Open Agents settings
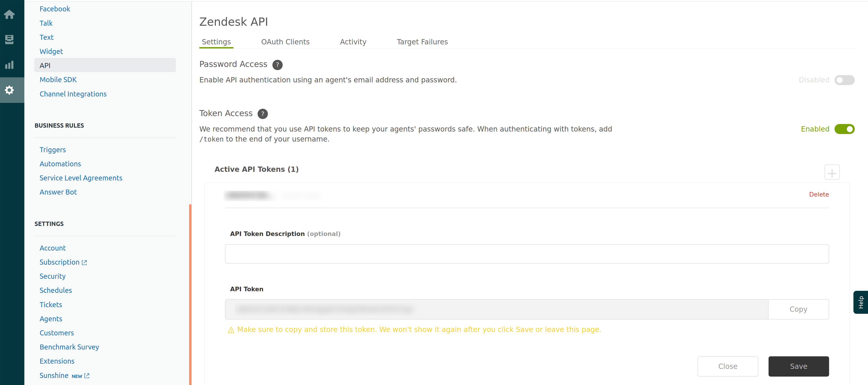The height and width of the screenshot is (385, 868). point(51,319)
